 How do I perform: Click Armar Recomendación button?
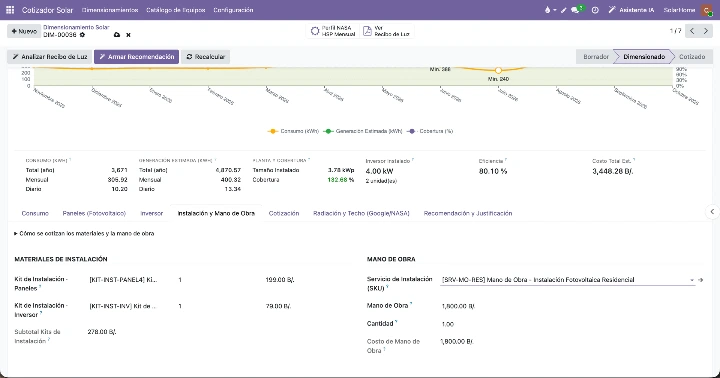pyautogui.click(x=136, y=56)
